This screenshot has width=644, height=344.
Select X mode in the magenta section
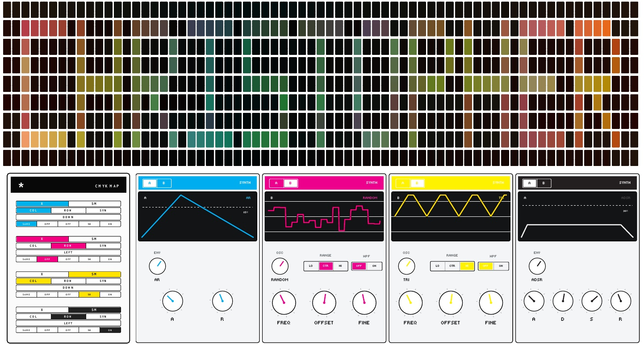(x=42, y=239)
